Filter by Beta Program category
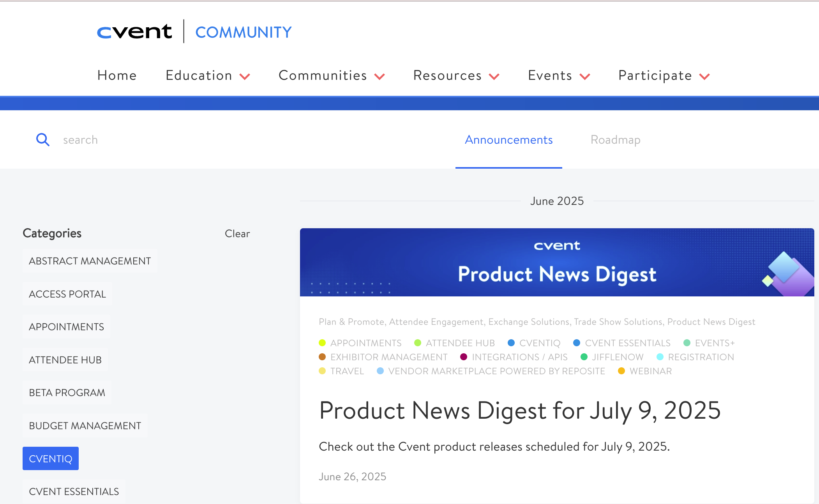The width and height of the screenshot is (819, 504). point(67,393)
